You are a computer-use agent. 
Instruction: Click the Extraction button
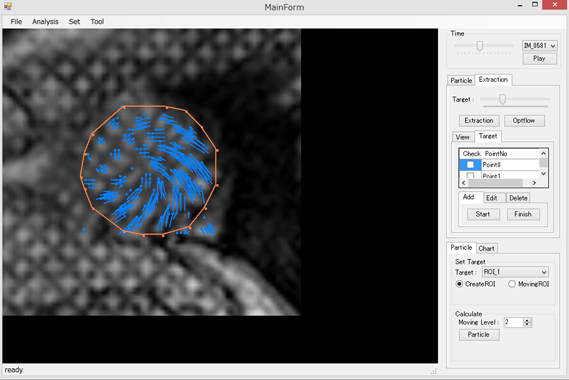479,120
